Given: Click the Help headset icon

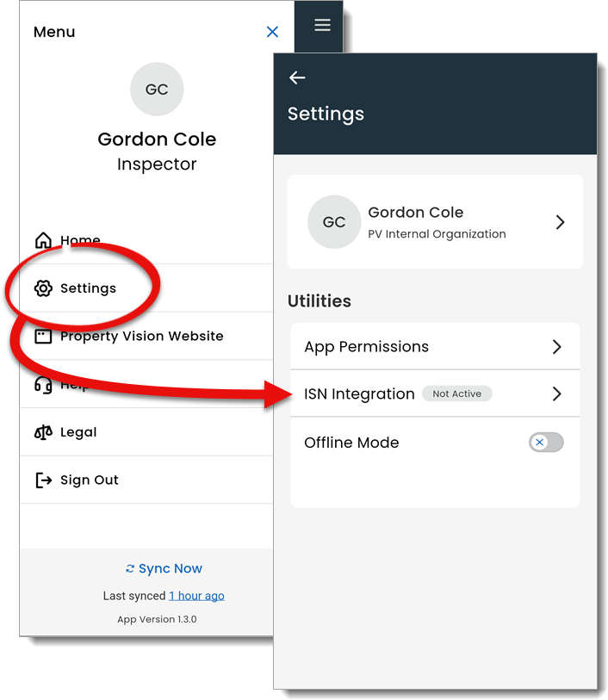Looking at the screenshot, I should (x=43, y=384).
